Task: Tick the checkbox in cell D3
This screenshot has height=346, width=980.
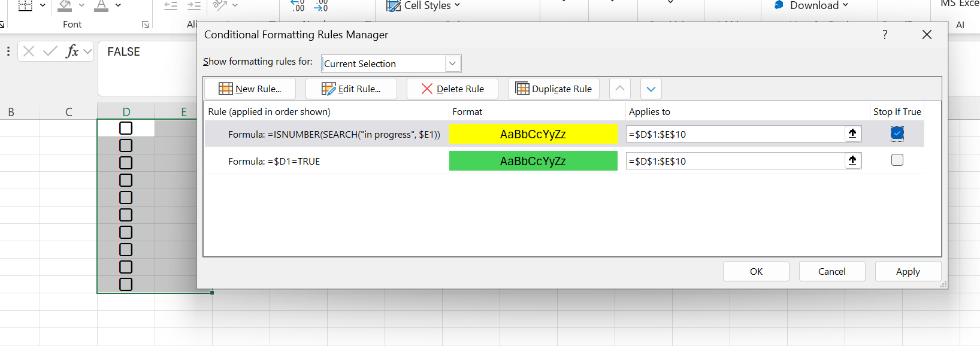Action: click(126, 163)
